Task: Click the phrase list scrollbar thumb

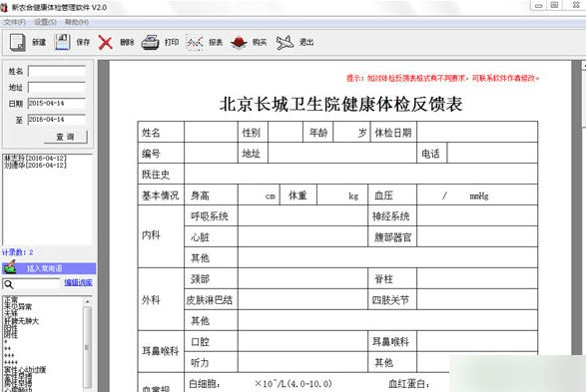Action: point(88,347)
